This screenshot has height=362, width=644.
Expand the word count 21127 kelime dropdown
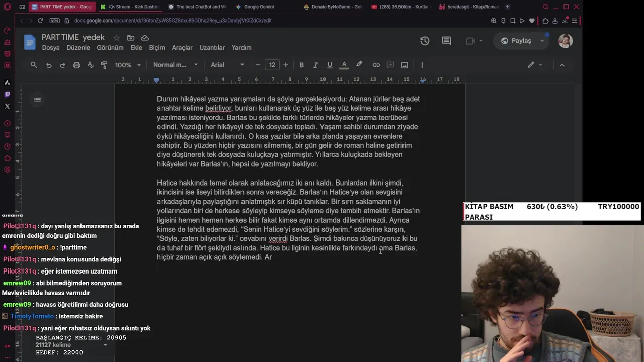[105, 345]
